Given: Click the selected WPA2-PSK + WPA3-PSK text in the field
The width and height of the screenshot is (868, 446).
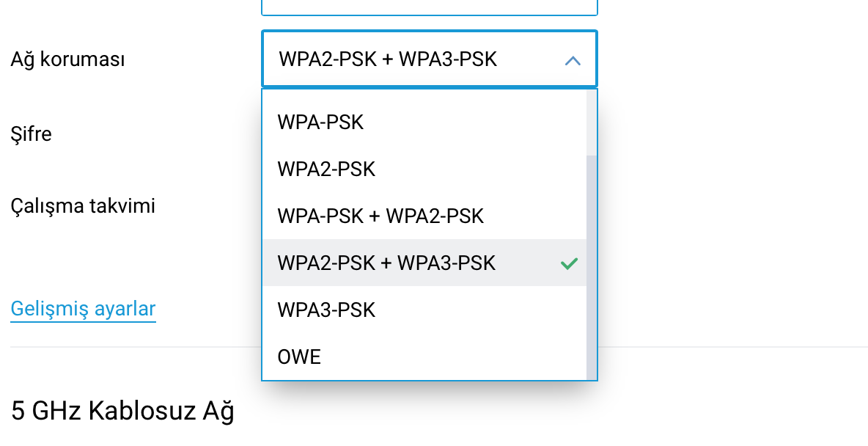Looking at the screenshot, I should point(388,59).
